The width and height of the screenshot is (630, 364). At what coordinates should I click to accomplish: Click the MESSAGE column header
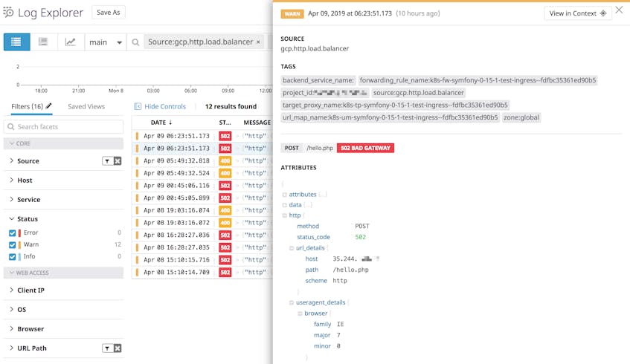pos(257,123)
